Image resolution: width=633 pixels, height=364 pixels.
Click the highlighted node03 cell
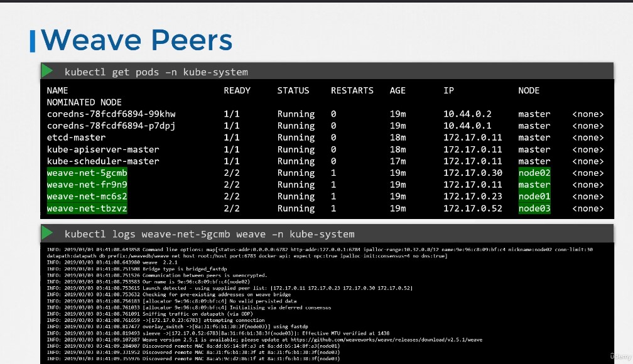coord(534,208)
